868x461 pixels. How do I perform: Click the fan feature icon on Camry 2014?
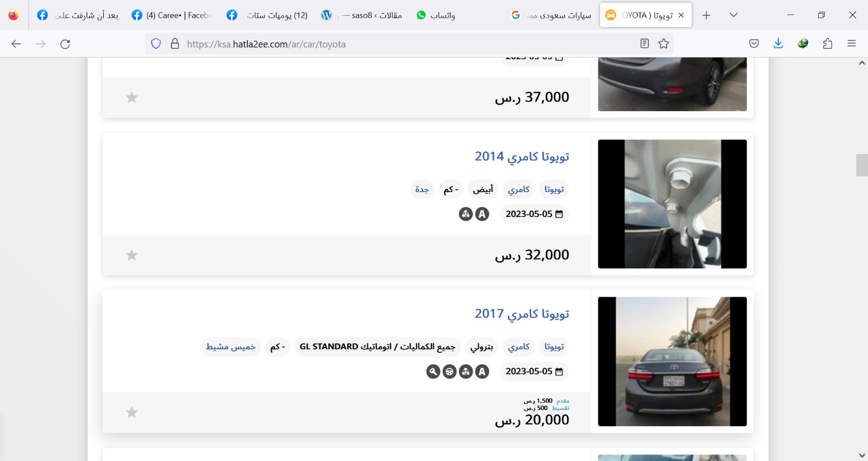tap(466, 214)
